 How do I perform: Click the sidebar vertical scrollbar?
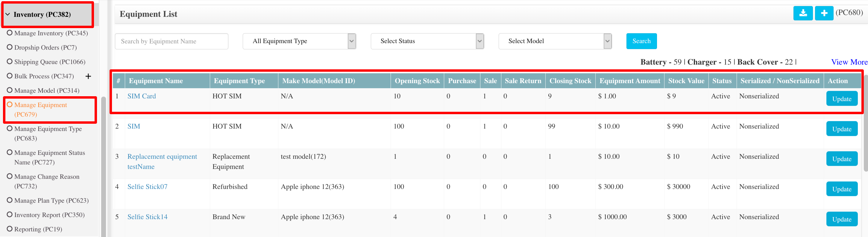[104, 167]
